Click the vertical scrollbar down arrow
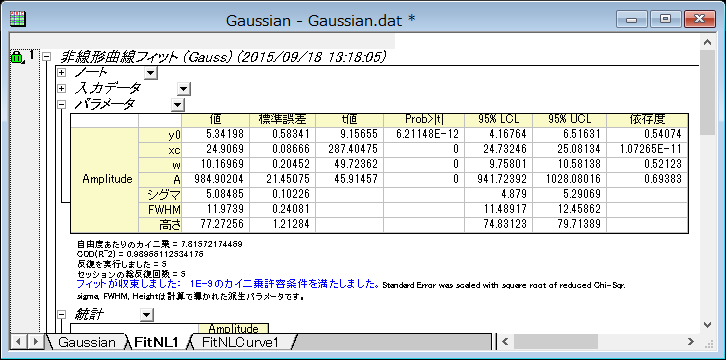This screenshot has width=726, height=360. click(x=707, y=325)
